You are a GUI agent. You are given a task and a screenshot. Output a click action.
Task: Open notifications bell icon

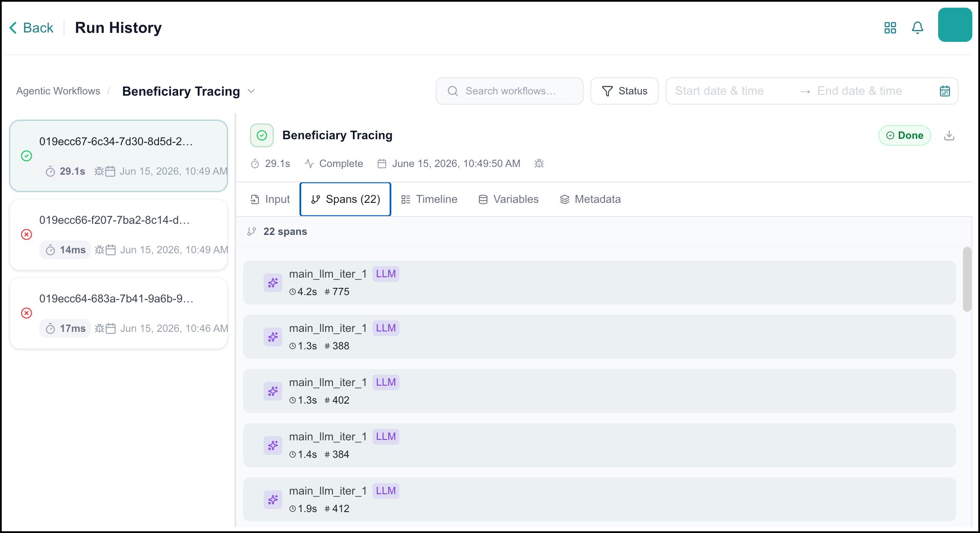point(918,28)
